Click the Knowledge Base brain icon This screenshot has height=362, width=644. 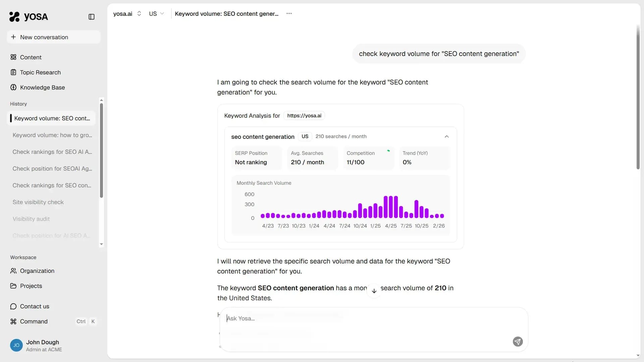(13, 87)
